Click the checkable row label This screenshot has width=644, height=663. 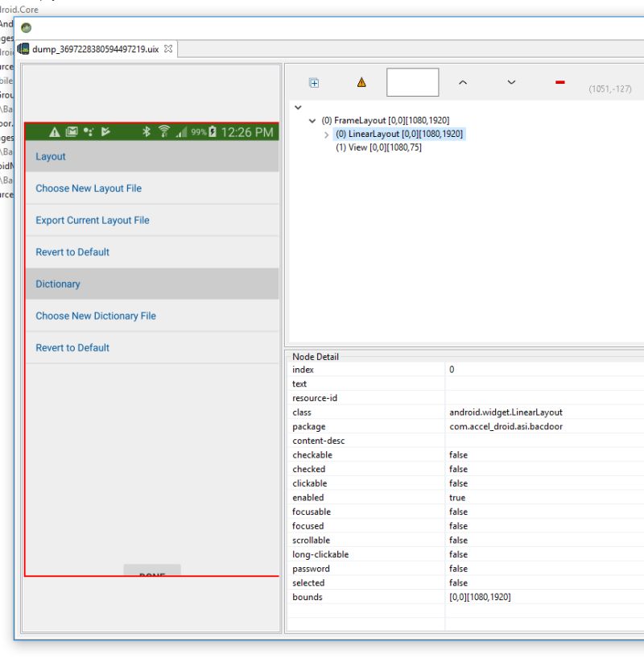[312, 455]
